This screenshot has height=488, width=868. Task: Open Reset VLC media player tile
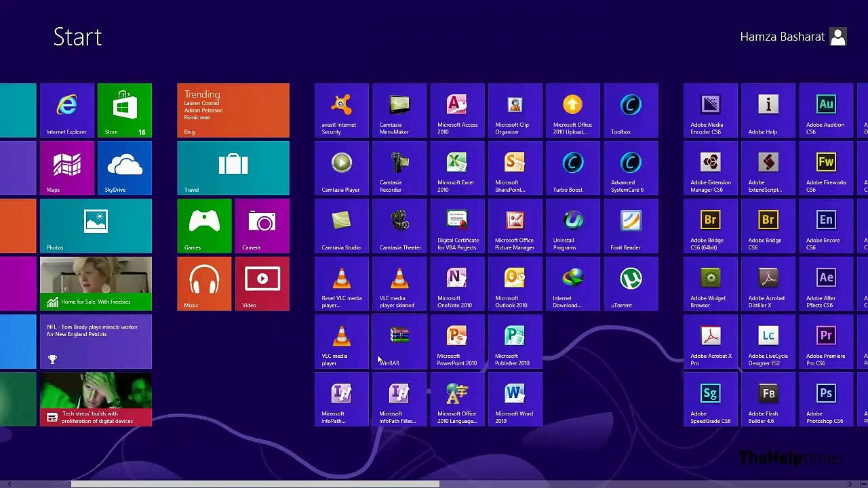[x=342, y=283]
